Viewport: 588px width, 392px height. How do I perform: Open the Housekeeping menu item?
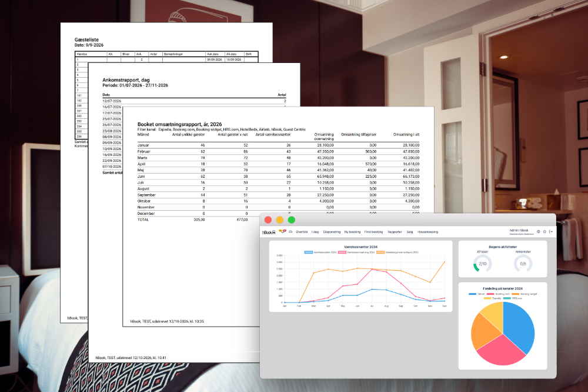click(427, 232)
